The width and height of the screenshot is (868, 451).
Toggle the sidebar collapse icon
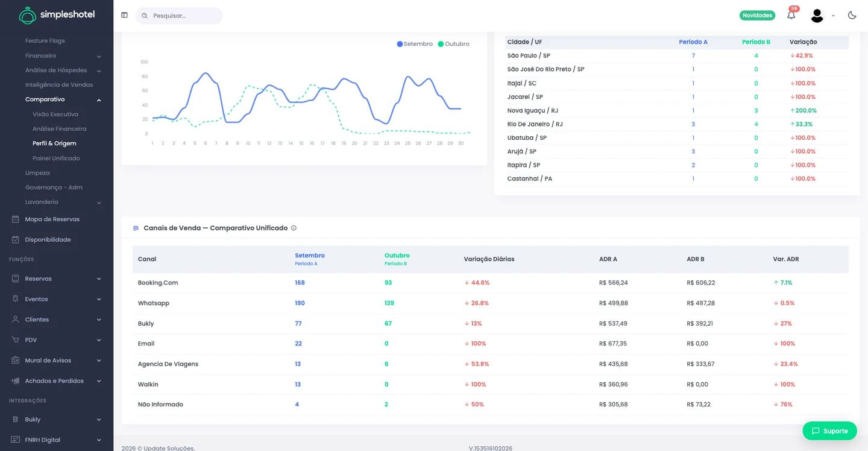tap(124, 15)
